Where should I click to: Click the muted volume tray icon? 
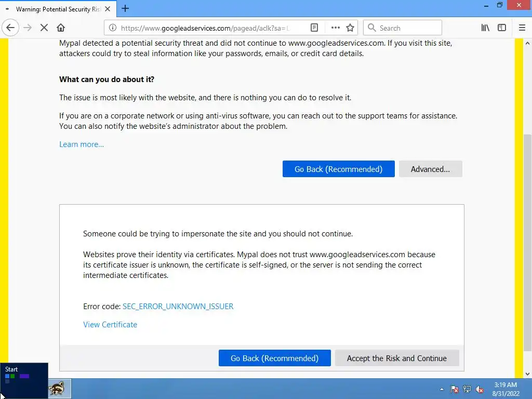tap(480, 390)
